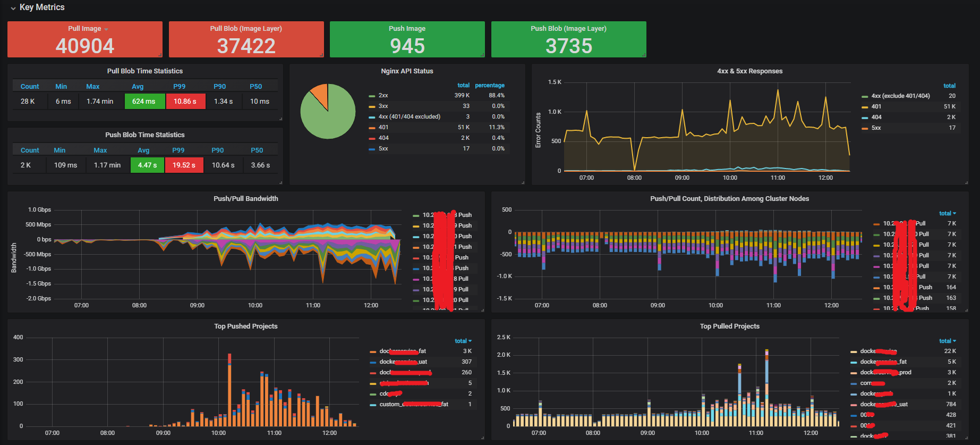This screenshot has height=445, width=980.
Task: Click the green color swatch next to 2xx
Action: (372, 96)
